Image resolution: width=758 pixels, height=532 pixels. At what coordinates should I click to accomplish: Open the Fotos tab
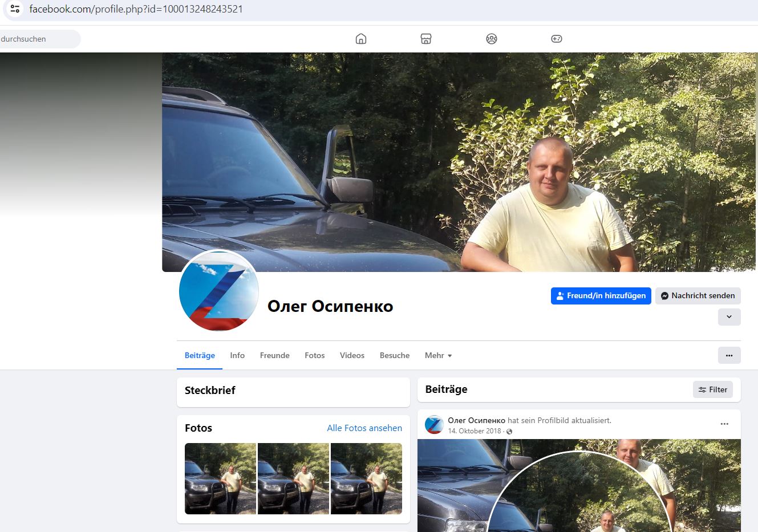click(315, 355)
